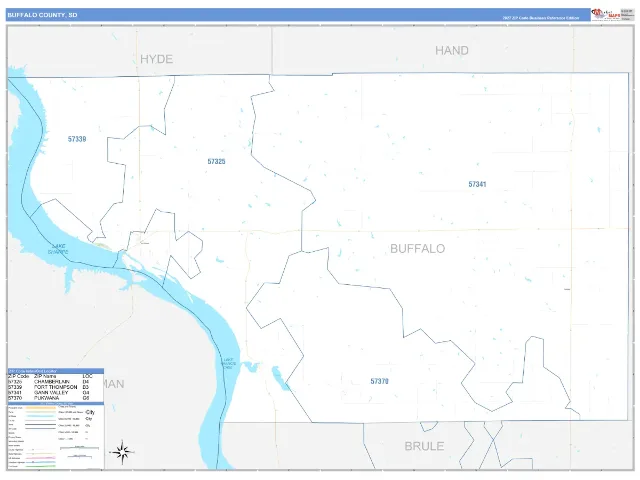Click the BRULE county label
Screen dimensions: 640x480
point(424,446)
